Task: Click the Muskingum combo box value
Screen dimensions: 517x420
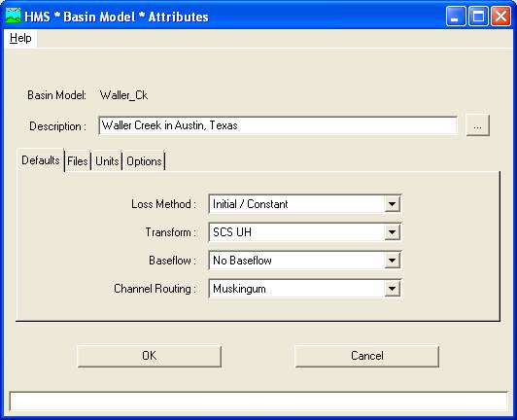Action: (x=305, y=289)
